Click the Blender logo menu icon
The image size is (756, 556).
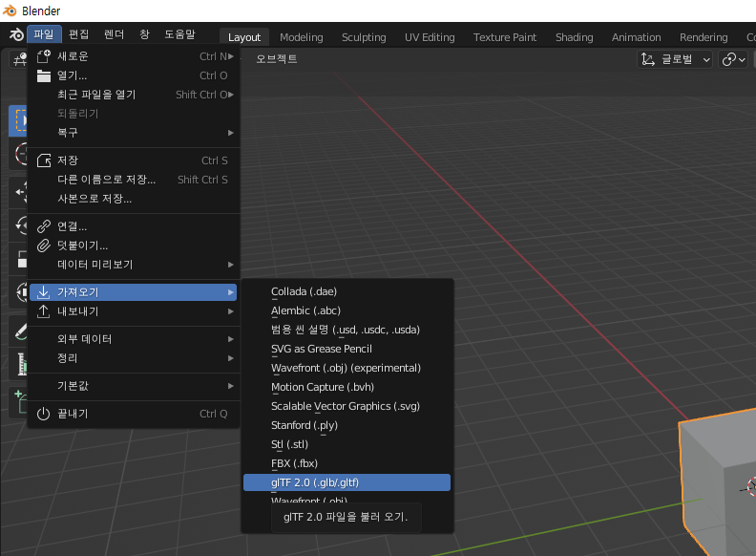(x=16, y=34)
